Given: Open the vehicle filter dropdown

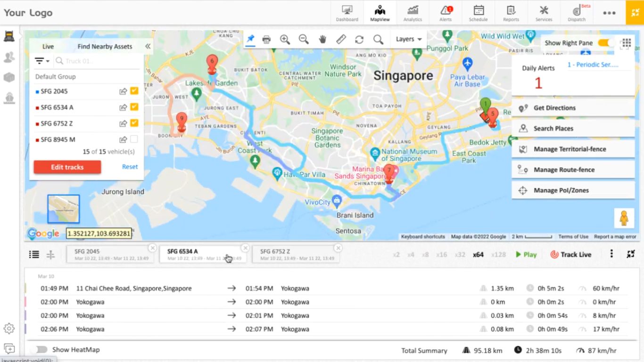Looking at the screenshot, I should pos(42,61).
